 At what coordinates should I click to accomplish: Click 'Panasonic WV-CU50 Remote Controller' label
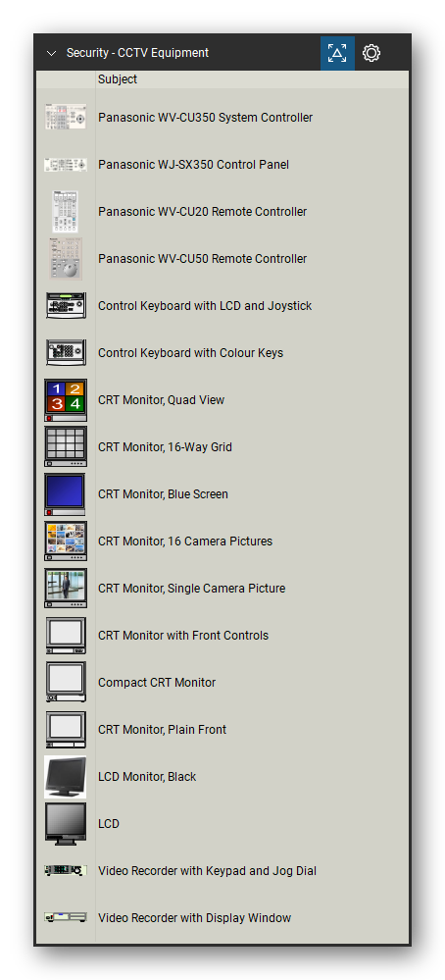(202, 259)
